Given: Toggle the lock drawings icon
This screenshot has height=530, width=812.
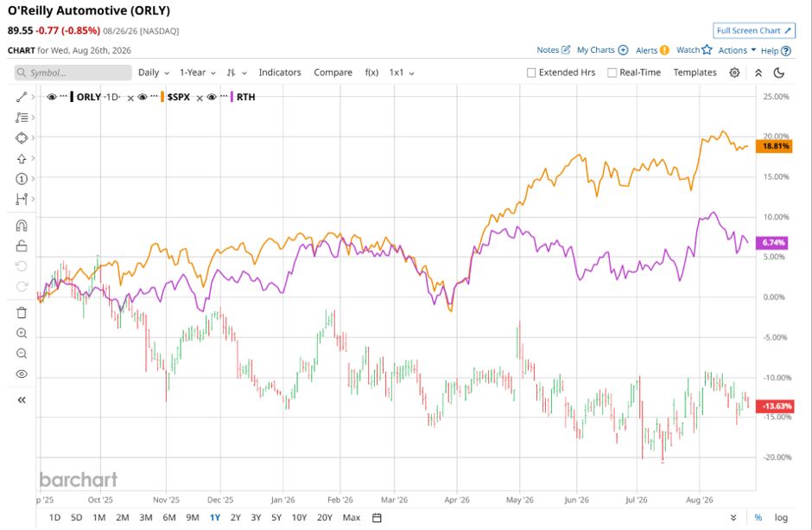Looking at the screenshot, I should point(22,246).
